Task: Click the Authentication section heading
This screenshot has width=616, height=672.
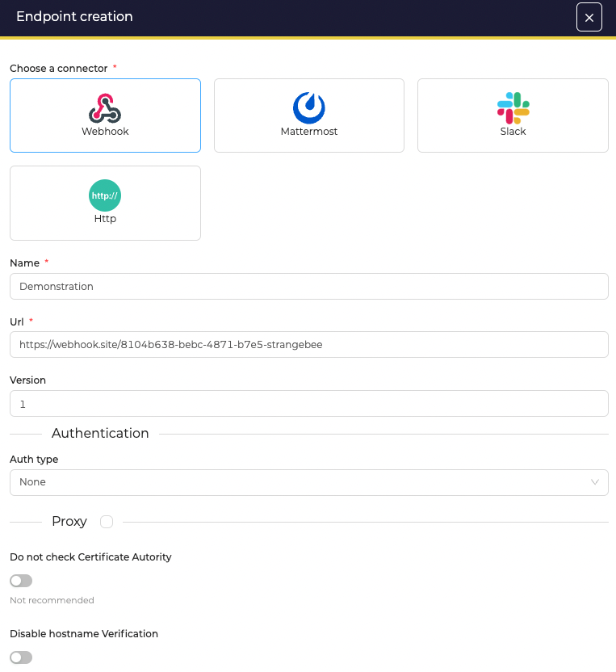Action: [100, 434]
